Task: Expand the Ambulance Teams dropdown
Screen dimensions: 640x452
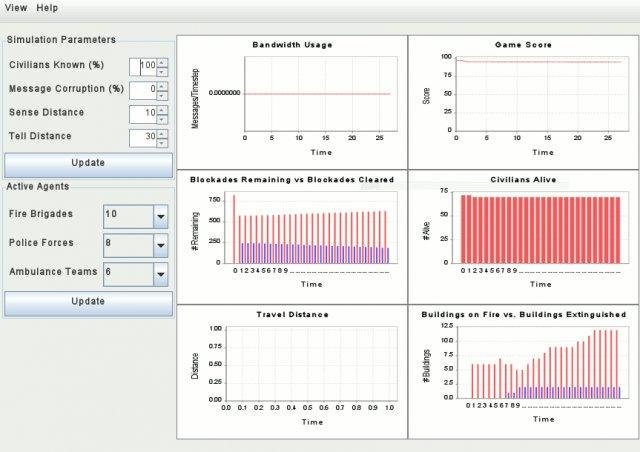Action: [x=160, y=274]
